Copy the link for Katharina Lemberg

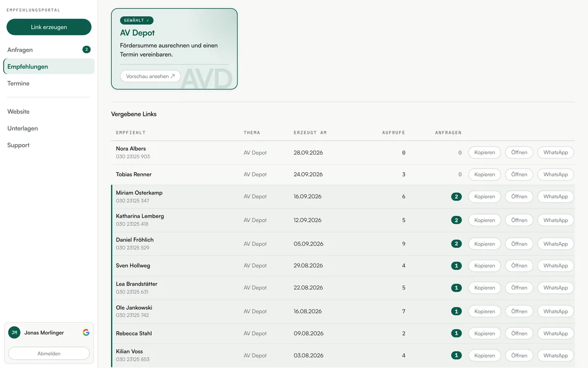pos(485,220)
